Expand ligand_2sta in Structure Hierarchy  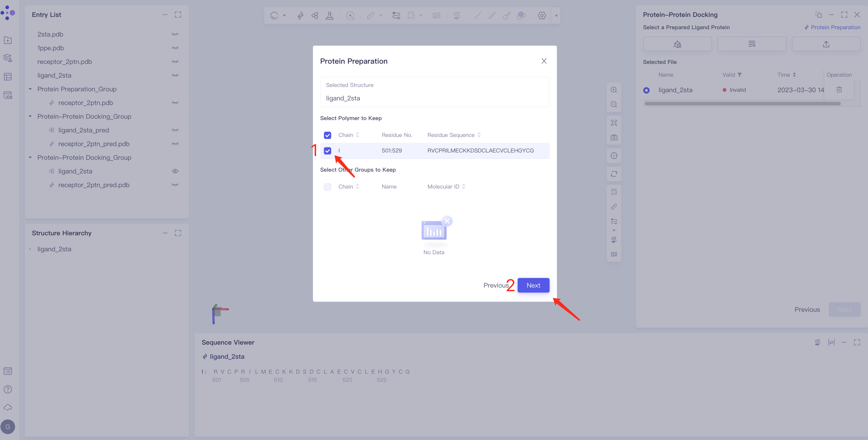coord(30,249)
